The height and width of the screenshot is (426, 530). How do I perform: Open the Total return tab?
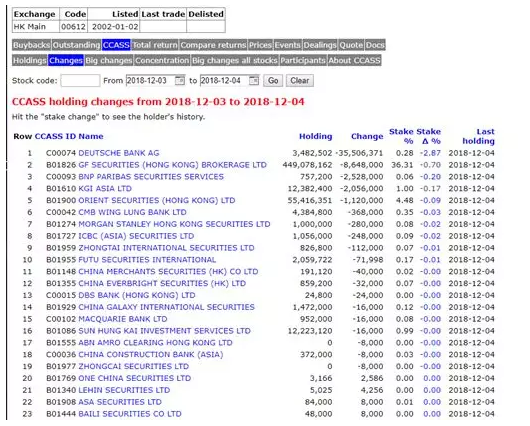coord(155,45)
